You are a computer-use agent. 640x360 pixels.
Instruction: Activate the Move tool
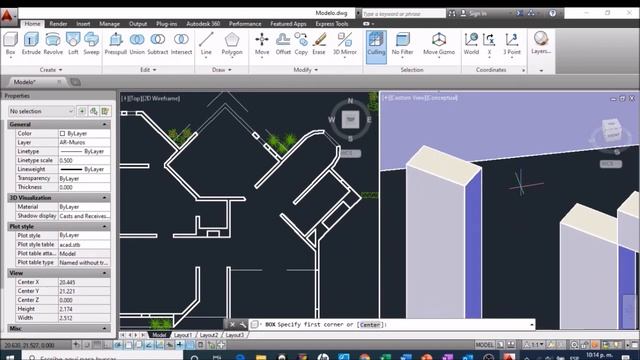click(x=262, y=44)
